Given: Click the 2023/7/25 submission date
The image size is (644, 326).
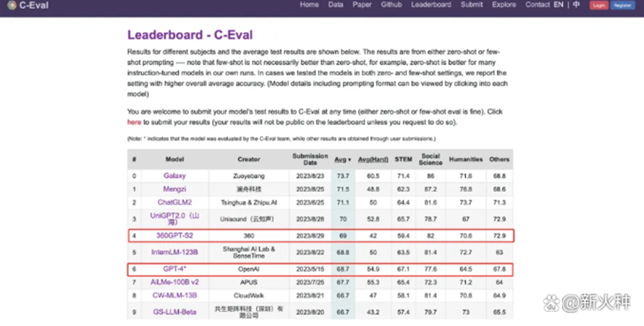Looking at the screenshot, I should pyautogui.click(x=310, y=283).
